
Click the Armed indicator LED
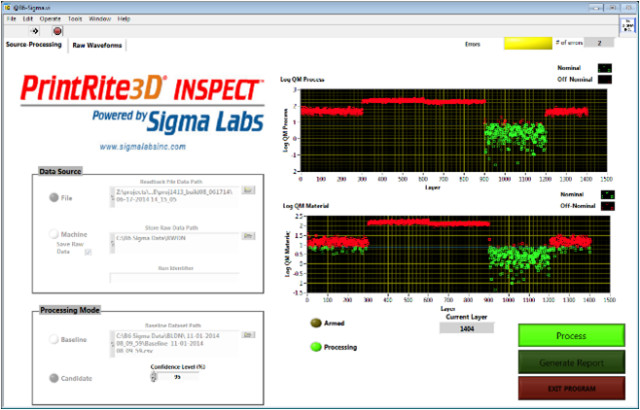316,323
